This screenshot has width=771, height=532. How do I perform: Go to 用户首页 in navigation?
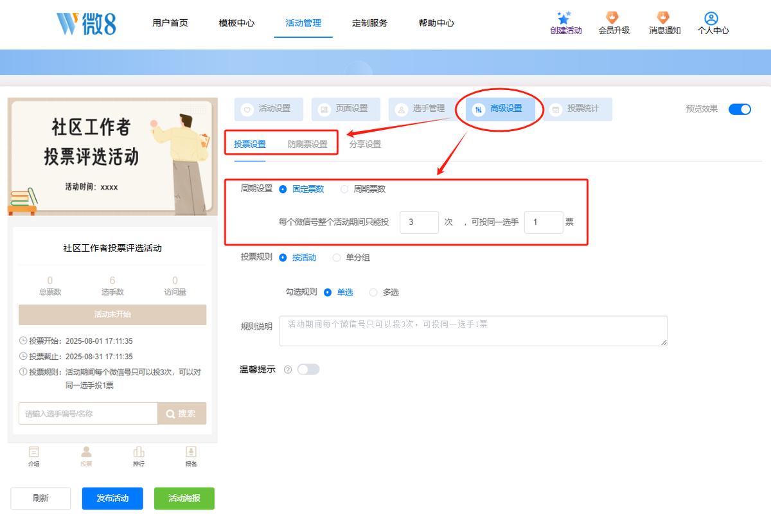point(170,23)
